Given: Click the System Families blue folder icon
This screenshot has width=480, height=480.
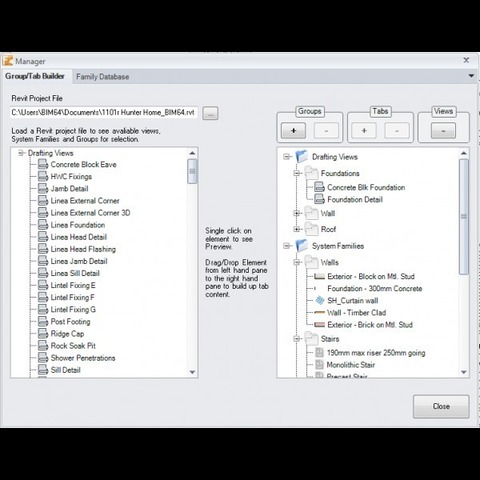Looking at the screenshot, I should pos(302,246).
